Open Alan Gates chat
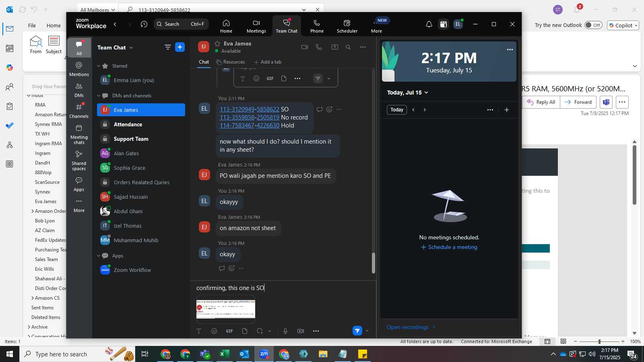This screenshot has height=362, width=644. point(141,153)
